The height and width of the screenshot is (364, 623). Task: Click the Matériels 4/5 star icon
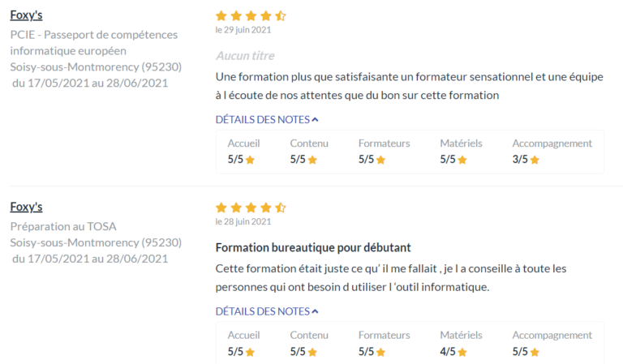462,352
